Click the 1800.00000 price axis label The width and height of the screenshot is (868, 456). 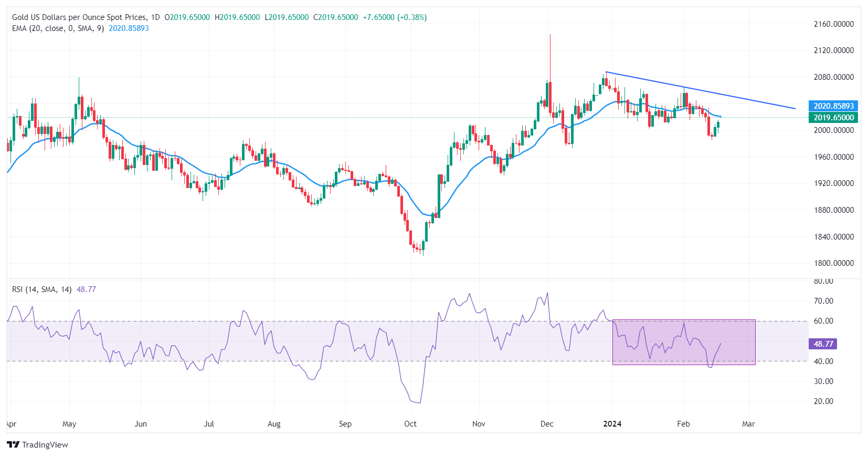833,263
